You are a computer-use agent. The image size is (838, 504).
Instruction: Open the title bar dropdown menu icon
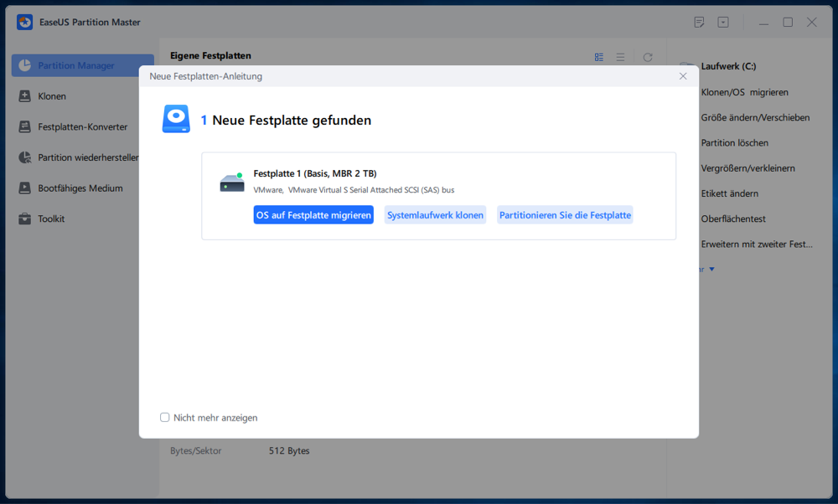(x=723, y=22)
